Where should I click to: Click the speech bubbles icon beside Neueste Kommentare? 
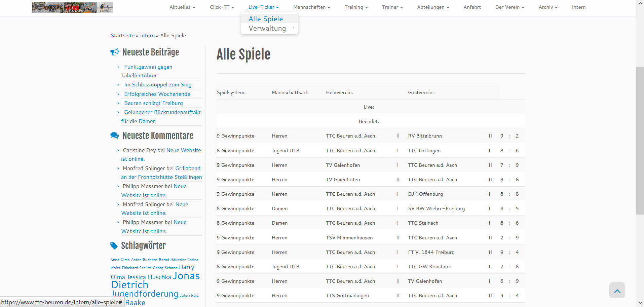114,136
